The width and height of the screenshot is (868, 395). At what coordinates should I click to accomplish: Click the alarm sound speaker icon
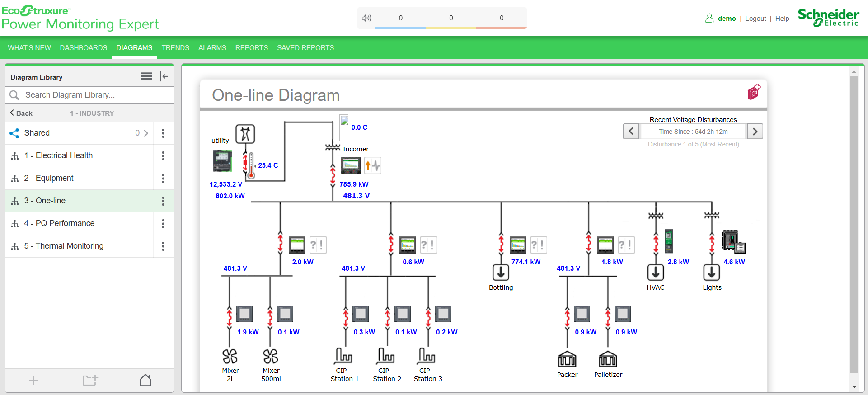pyautogui.click(x=366, y=18)
